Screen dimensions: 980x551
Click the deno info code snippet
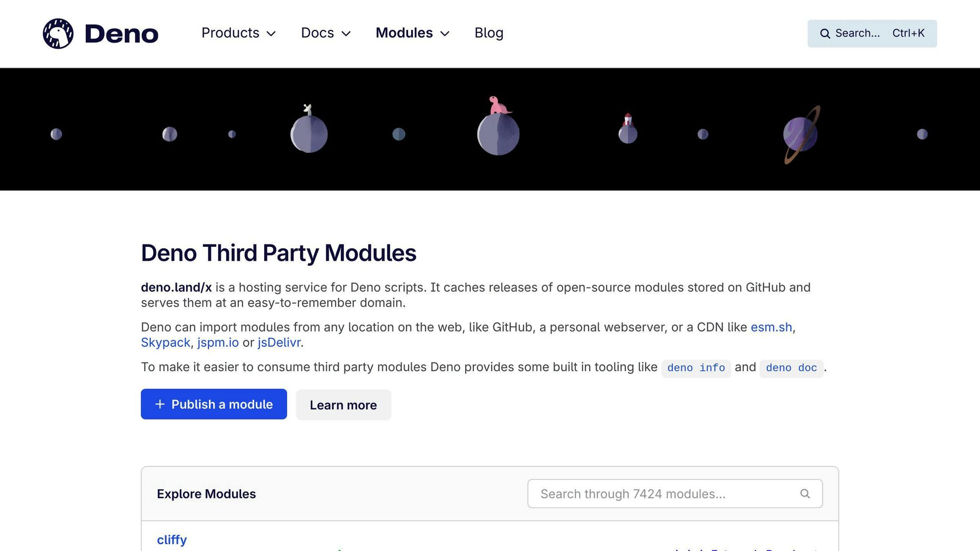click(x=696, y=368)
